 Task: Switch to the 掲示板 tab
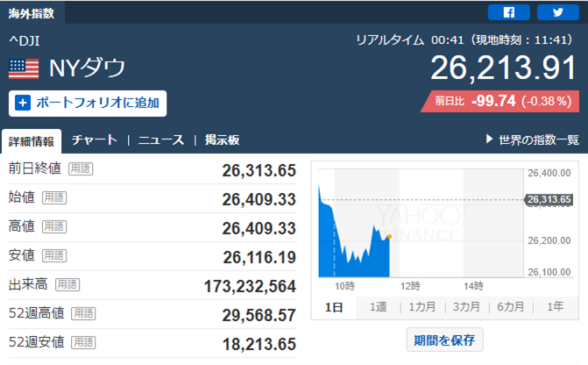(222, 140)
